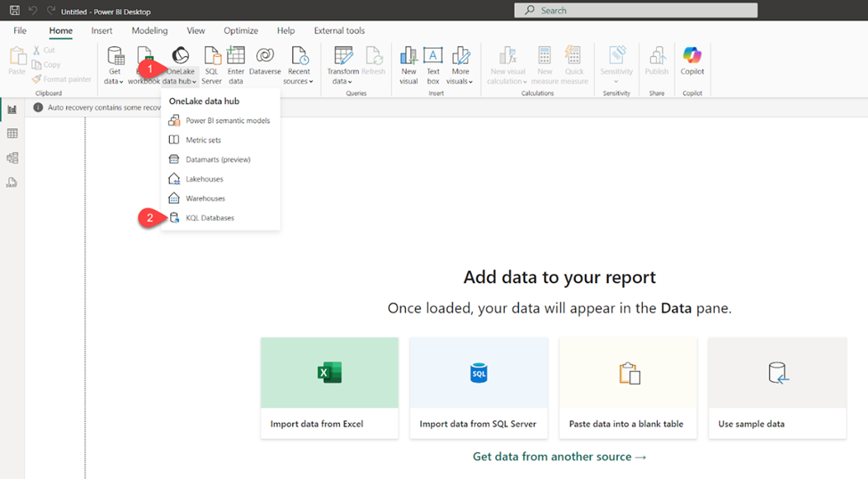Switch to Table view in left sidebar

12,134
